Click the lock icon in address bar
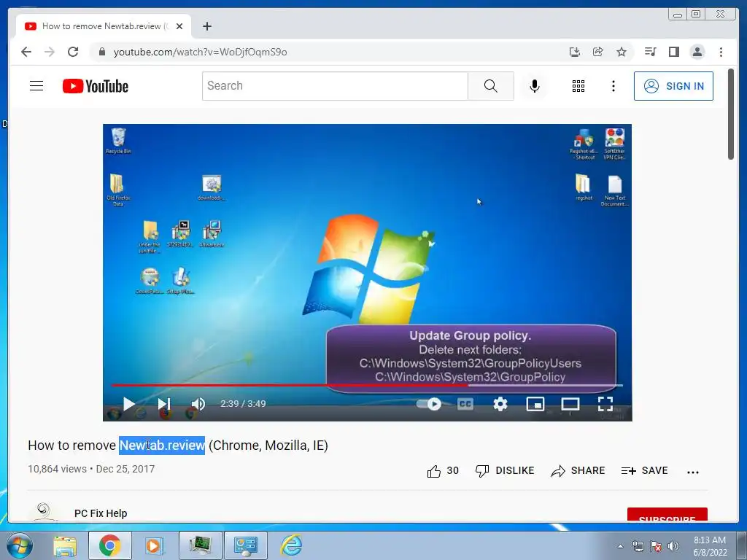 click(101, 52)
